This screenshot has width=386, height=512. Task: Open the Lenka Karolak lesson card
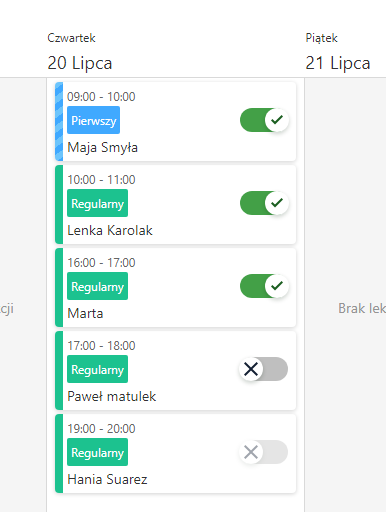[176, 205]
